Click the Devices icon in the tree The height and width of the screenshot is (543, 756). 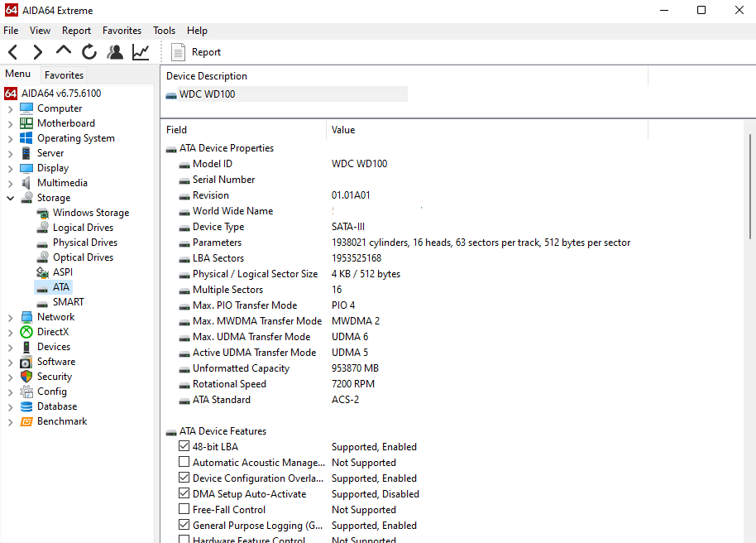tap(26, 347)
